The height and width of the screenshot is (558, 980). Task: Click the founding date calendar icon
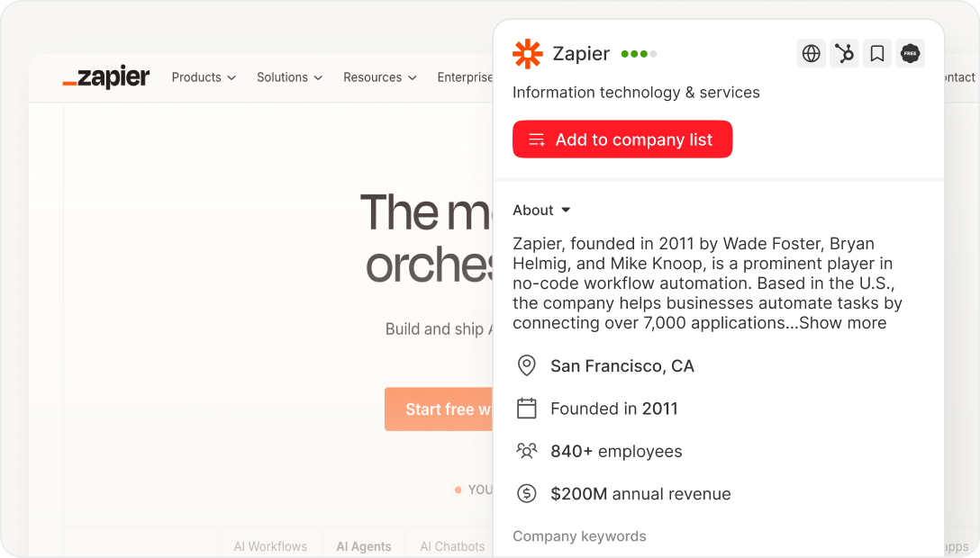[526, 408]
